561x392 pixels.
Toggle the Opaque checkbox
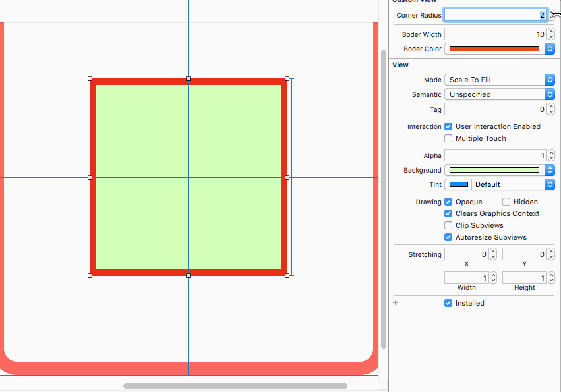click(x=448, y=202)
